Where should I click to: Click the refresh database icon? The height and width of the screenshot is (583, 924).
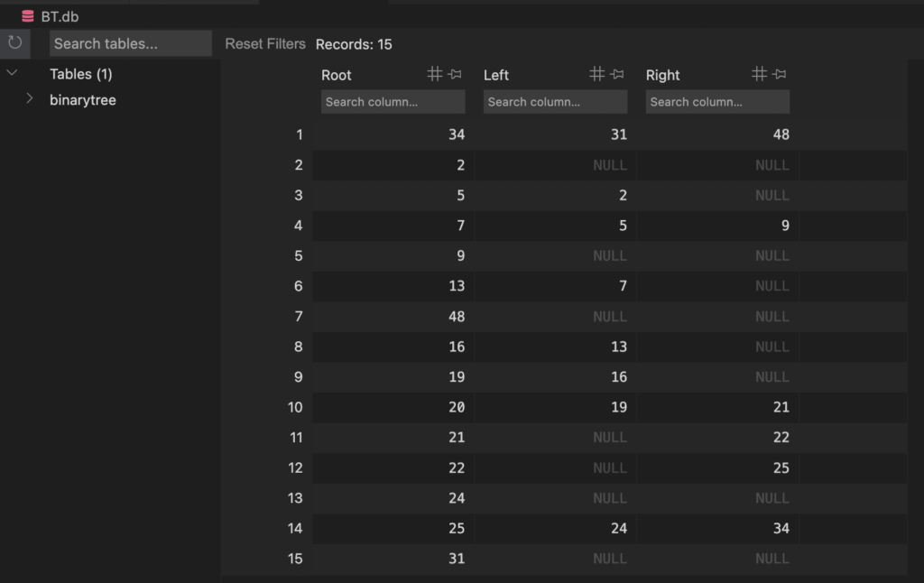click(14, 43)
